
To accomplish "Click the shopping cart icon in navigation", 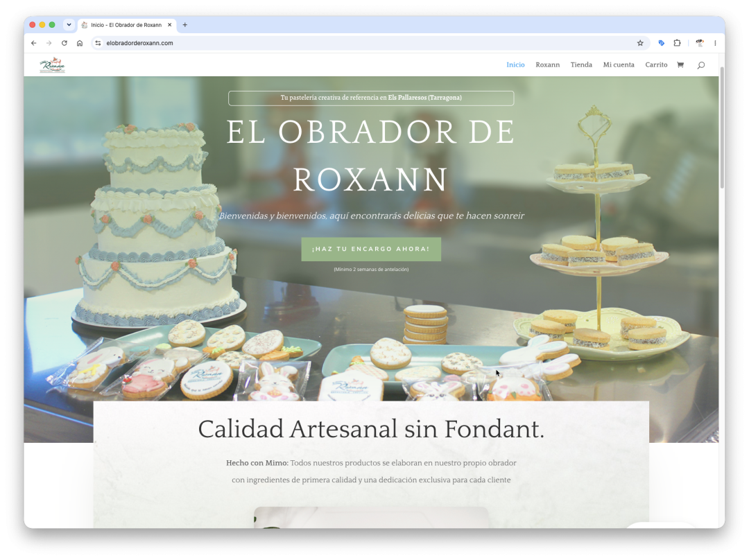I will click(x=680, y=65).
